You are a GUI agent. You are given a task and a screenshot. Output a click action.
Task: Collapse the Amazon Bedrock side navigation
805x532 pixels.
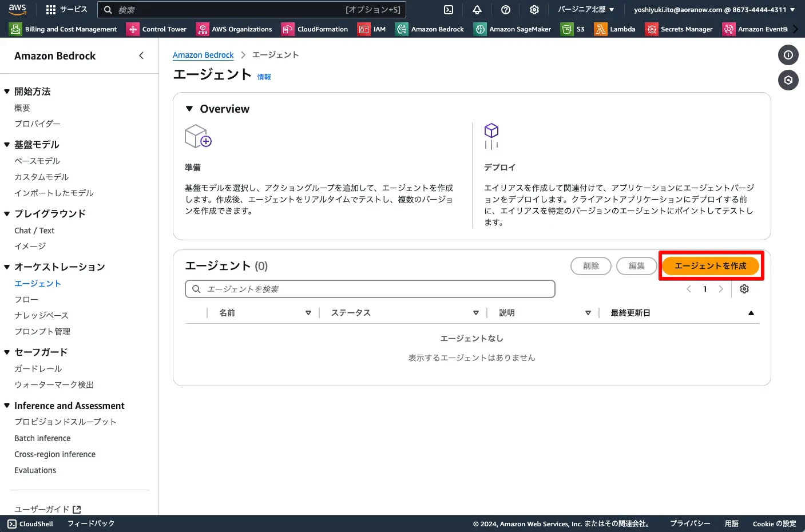click(141, 55)
